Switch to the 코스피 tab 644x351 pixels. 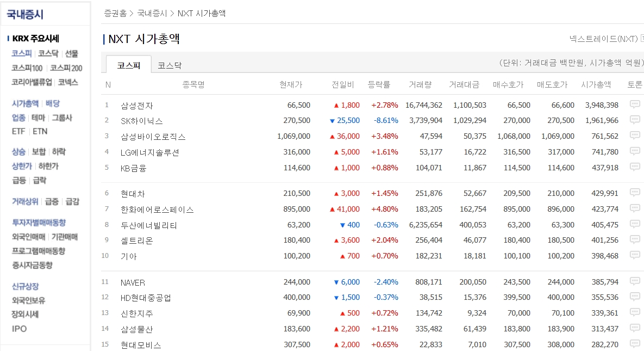tap(129, 65)
